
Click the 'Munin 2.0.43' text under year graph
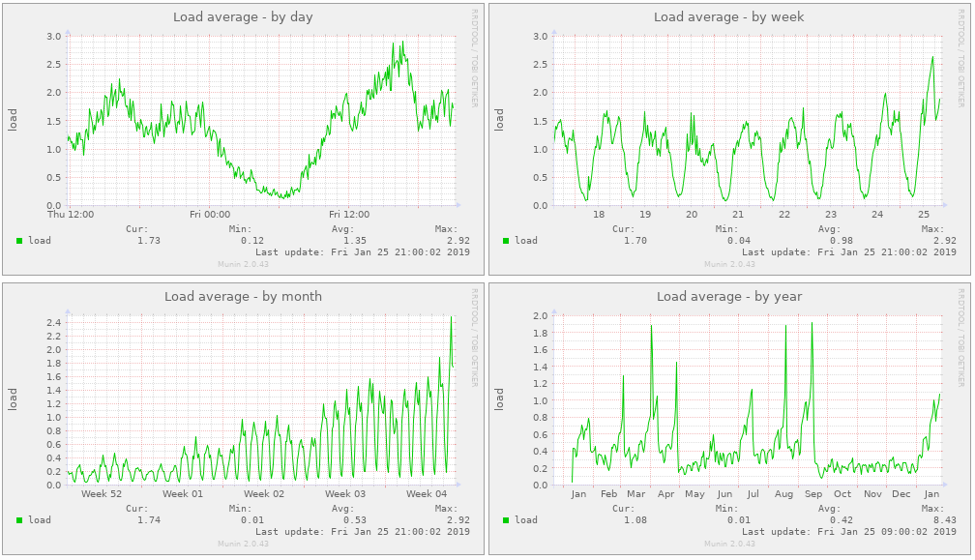pyautogui.click(x=729, y=544)
